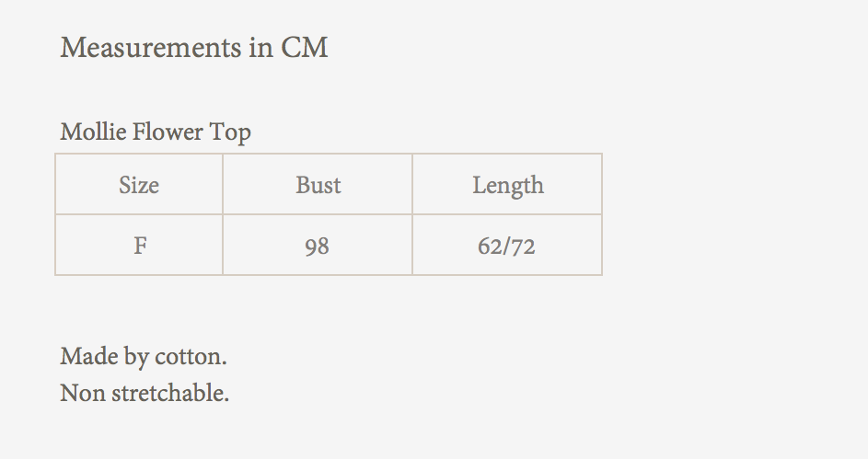Click the "Length" column header
The width and height of the screenshot is (868, 459).
tap(508, 186)
